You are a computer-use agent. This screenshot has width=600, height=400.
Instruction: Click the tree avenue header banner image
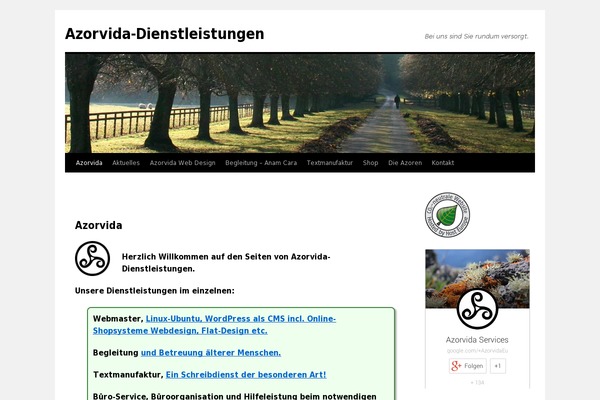(300, 103)
